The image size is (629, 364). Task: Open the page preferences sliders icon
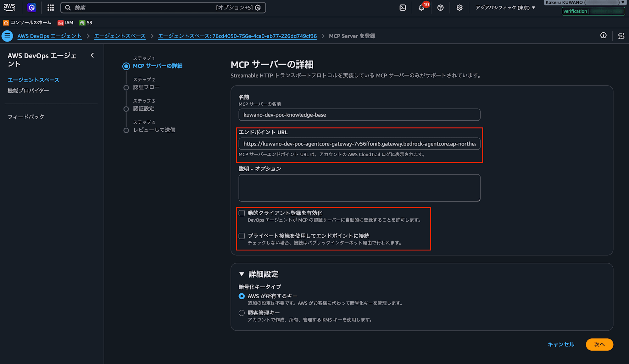coord(621,36)
